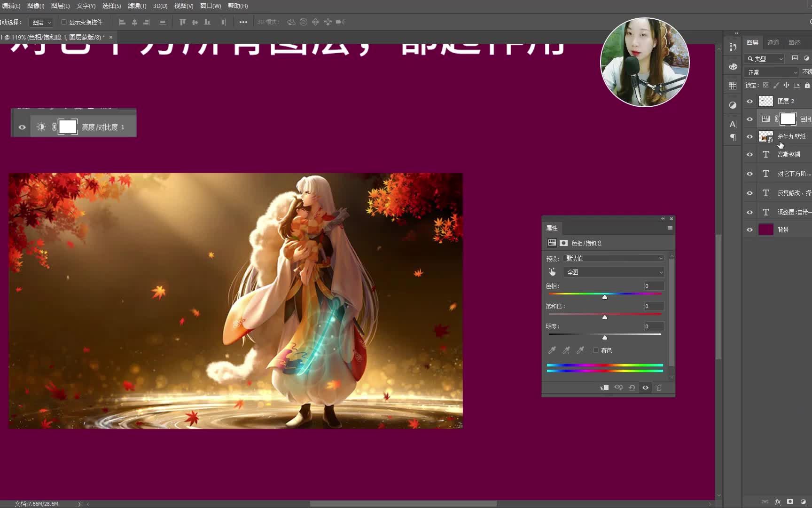Switch to the 路径 tab

(794, 42)
